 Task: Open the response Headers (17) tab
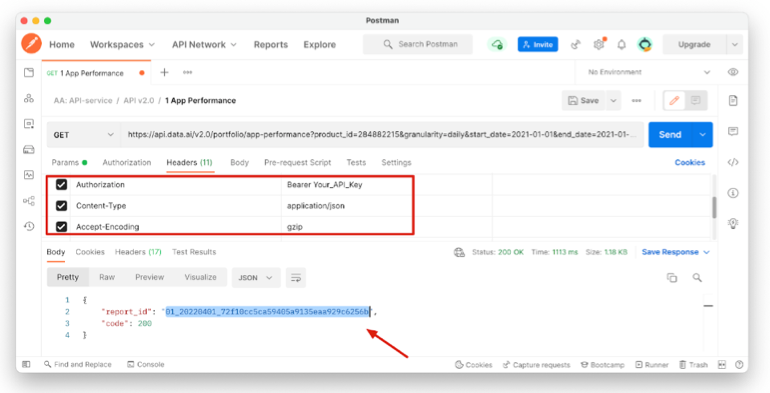click(138, 252)
